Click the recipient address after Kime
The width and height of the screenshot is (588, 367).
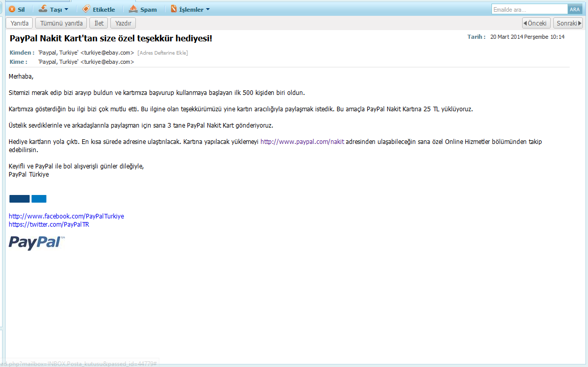(x=86, y=62)
